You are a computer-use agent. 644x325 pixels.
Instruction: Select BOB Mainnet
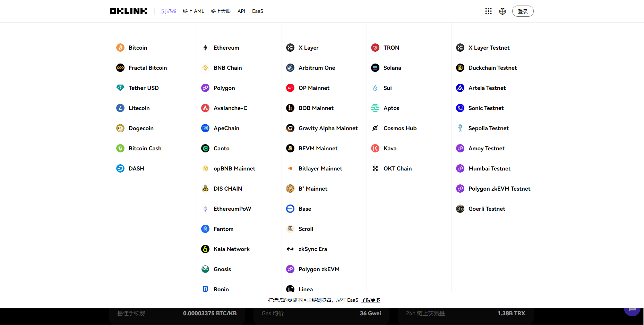click(x=316, y=108)
